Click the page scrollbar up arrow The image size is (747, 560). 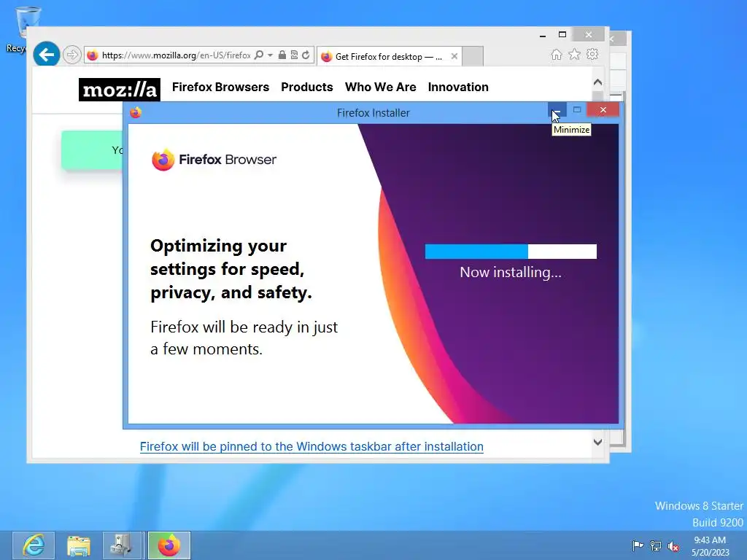tap(598, 82)
